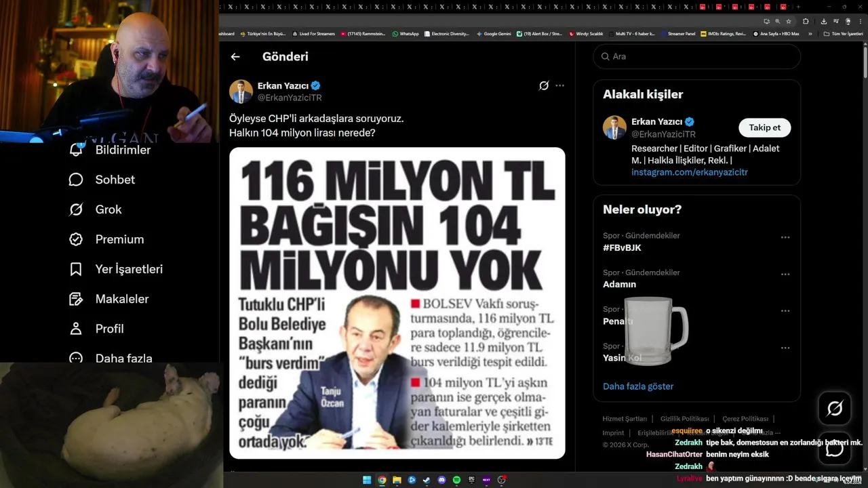Click the Premium verified badge icon
The image size is (868, 488).
click(76, 239)
